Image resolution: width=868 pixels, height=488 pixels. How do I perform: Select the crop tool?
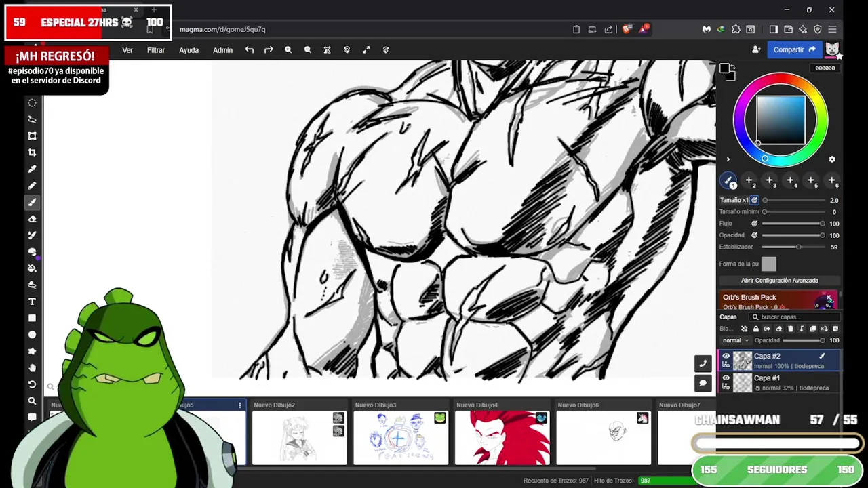tap(32, 152)
